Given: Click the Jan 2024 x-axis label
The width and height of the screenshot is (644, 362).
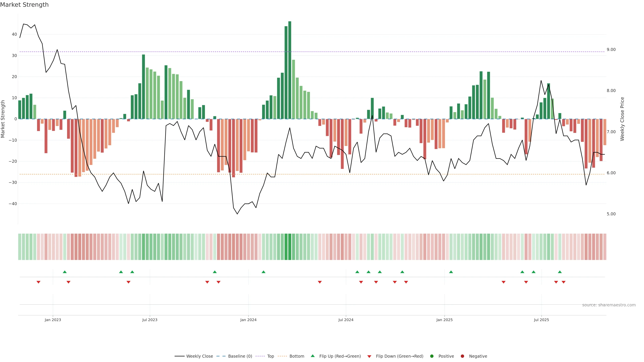Looking at the screenshot, I should point(248,320).
